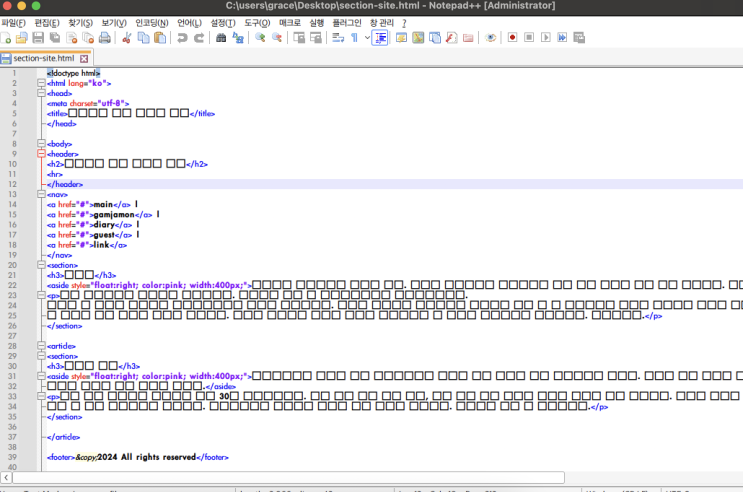Collapse the nav fold marker
743x492 pixels.
click(41, 194)
